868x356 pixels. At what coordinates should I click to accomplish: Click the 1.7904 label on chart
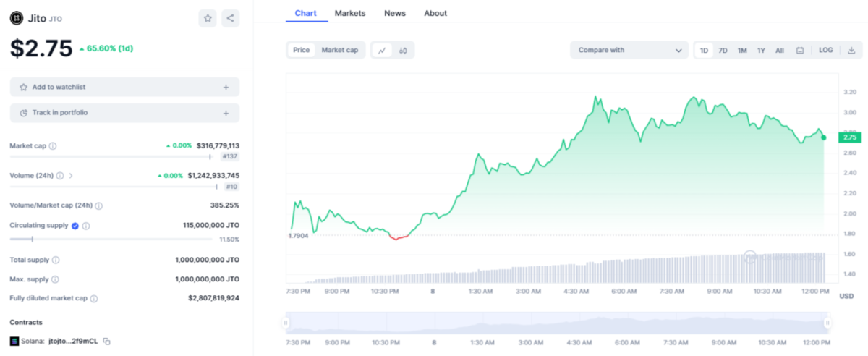point(298,235)
